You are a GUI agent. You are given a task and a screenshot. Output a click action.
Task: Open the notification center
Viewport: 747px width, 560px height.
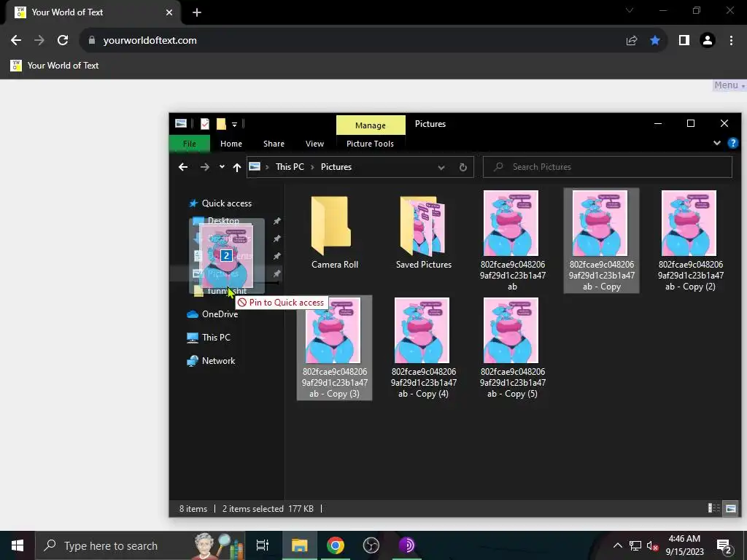point(724,545)
